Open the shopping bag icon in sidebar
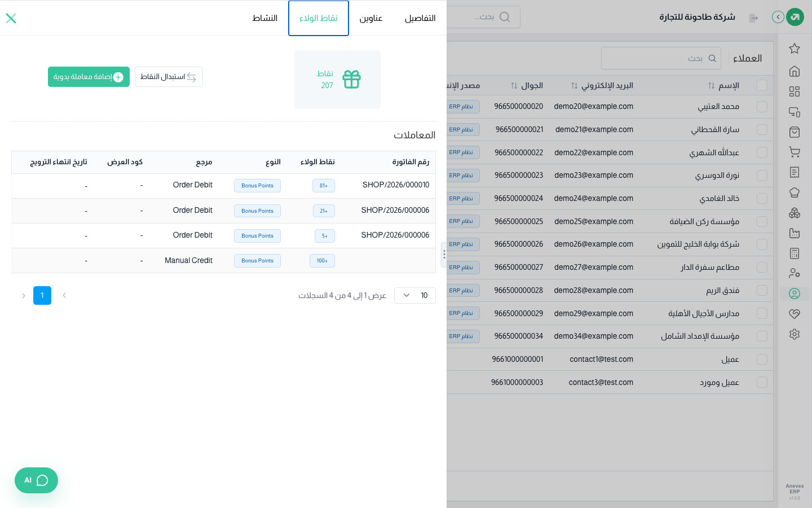 coord(795,132)
